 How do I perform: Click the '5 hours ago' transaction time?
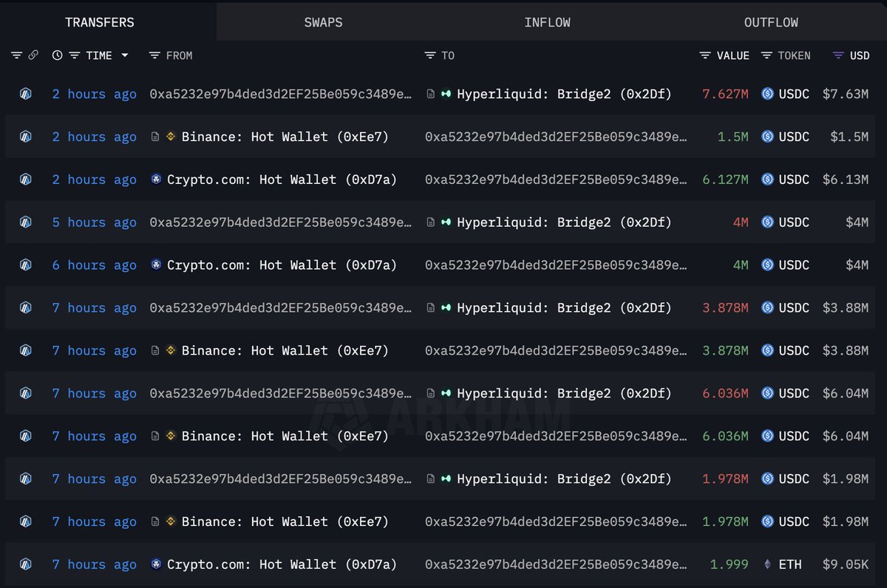coord(95,222)
